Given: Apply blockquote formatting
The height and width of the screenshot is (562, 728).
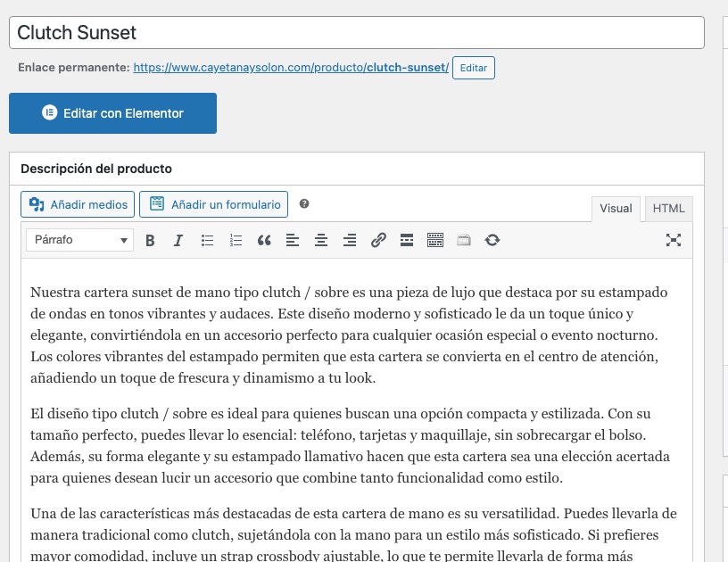Looking at the screenshot, I should pyautogui.click(x=264, y=240).
